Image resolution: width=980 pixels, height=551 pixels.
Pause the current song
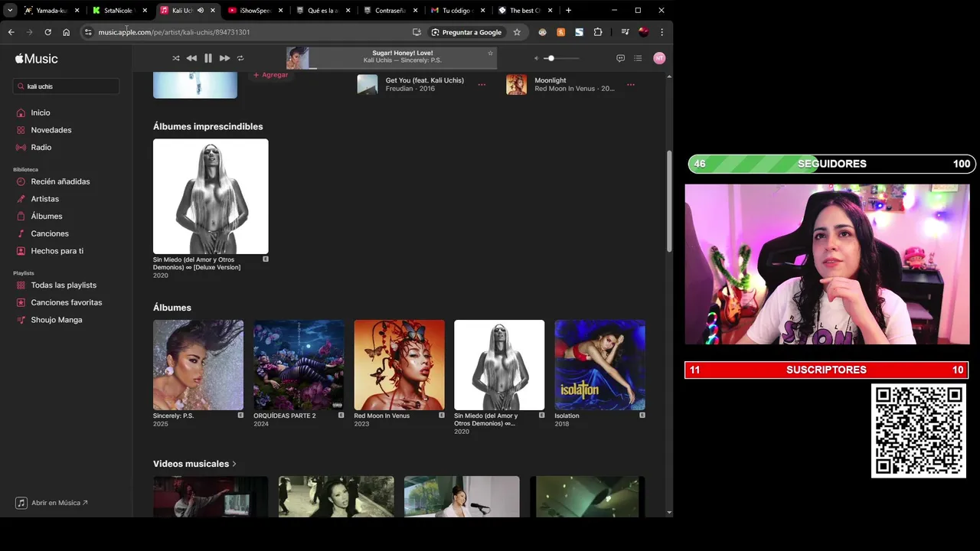pos(208,58)
